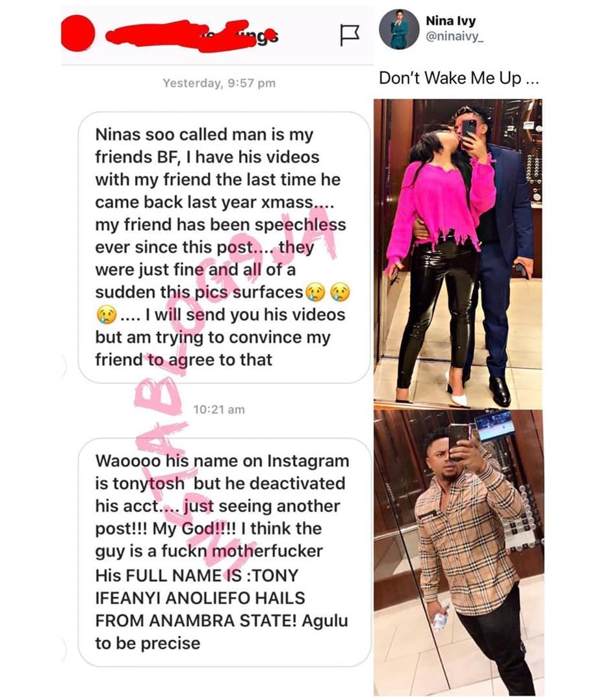The height and width of the screenshot is (697, 616).
Task: Tap the "FROM ANAMBRA STATE!" text line
Action: 196,620
